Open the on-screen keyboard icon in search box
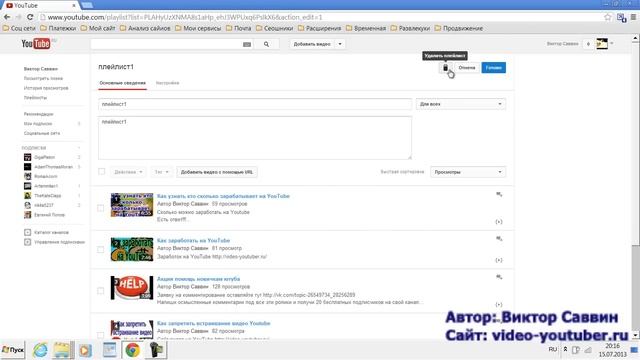 [247, 44]
